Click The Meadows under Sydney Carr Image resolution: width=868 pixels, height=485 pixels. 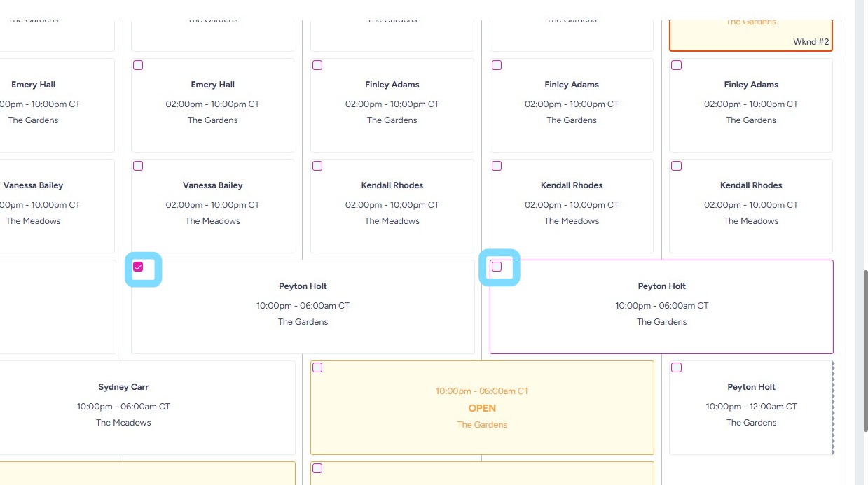pyautogui.click(x=123, y=423)
